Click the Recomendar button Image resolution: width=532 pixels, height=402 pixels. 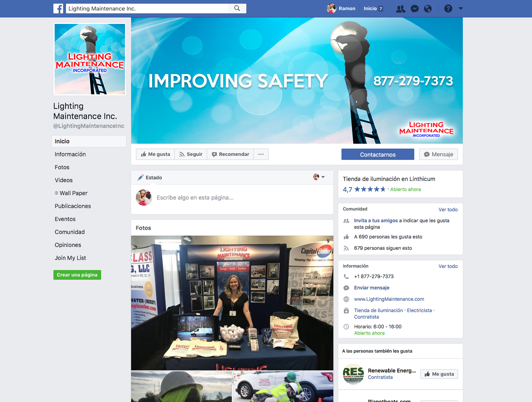pyautogui.click(x=231, y=154)
